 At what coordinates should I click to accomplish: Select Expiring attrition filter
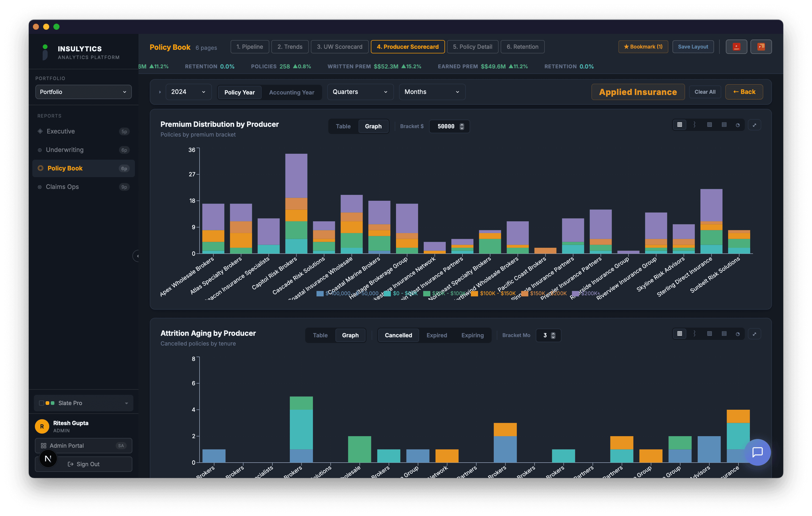[472, 335]
